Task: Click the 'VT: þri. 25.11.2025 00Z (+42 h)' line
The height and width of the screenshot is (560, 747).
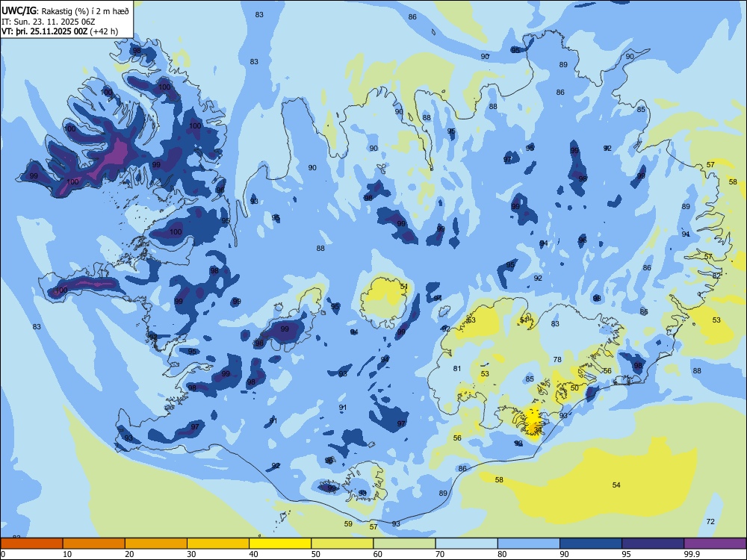Action: [x=60, y=31]
